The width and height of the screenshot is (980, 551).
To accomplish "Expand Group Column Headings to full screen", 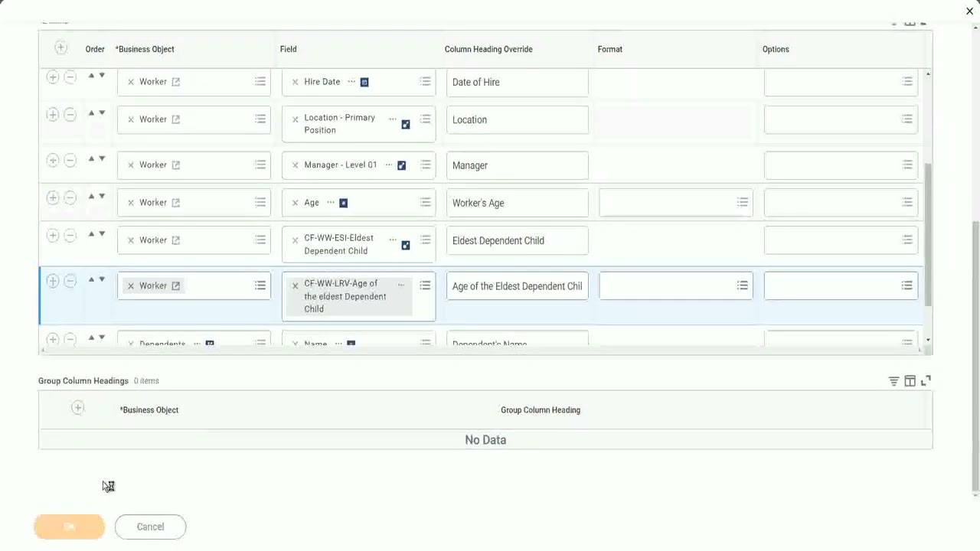I will [926, 380].
